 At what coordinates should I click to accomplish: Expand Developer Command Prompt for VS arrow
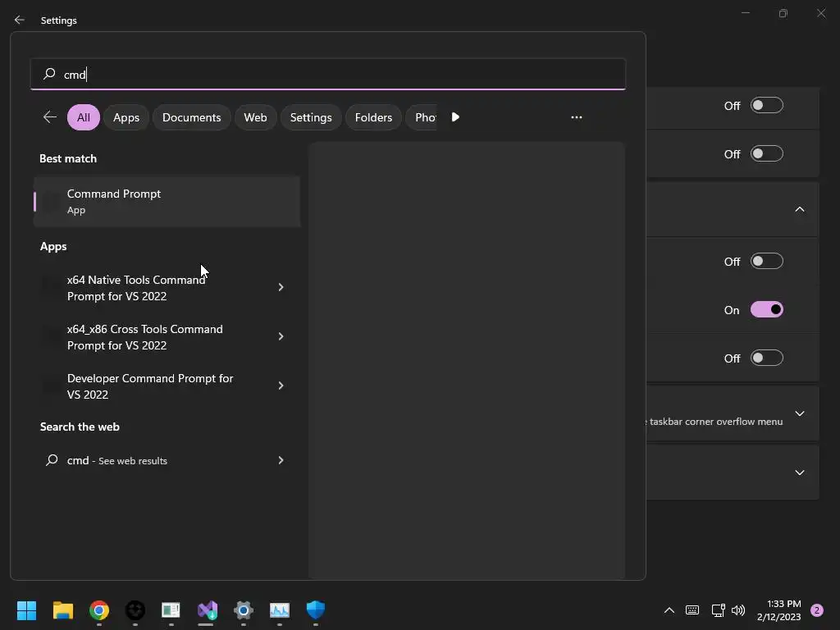coord(281,386)
